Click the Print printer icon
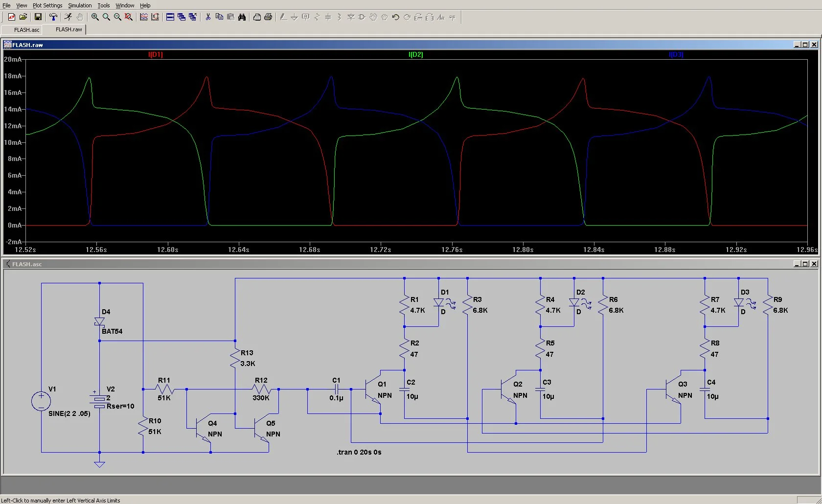The image size is (822, 504). (x=268, y=17)
